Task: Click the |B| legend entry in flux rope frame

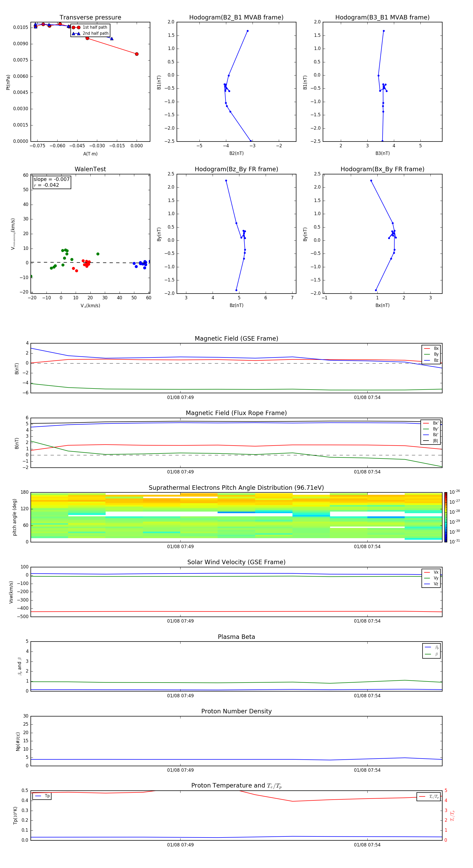Action: tap(431, 441)
